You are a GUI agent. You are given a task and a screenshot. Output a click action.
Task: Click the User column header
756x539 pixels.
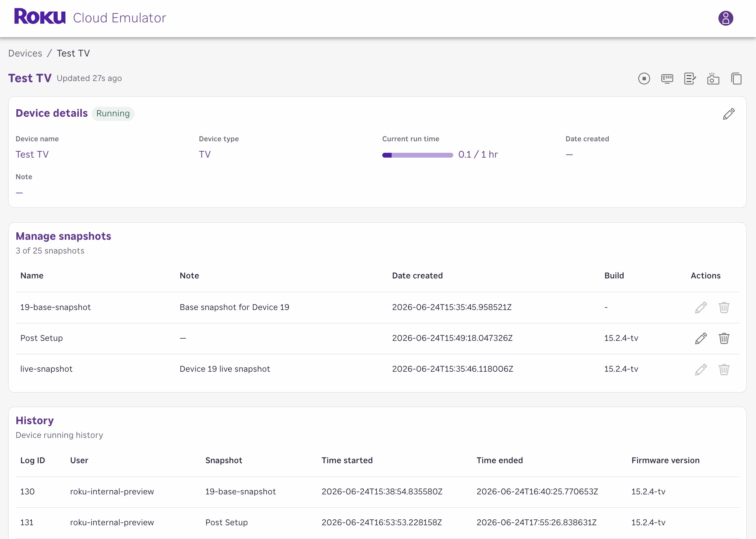click(79, 460)
